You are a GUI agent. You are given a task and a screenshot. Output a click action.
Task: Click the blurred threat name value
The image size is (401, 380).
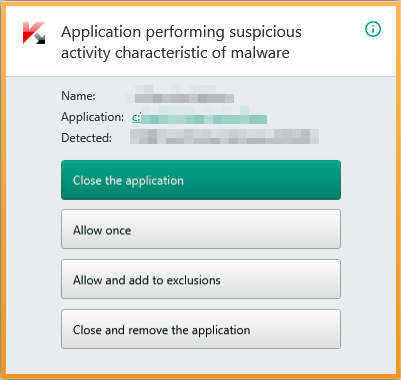[x=180, y=94]
